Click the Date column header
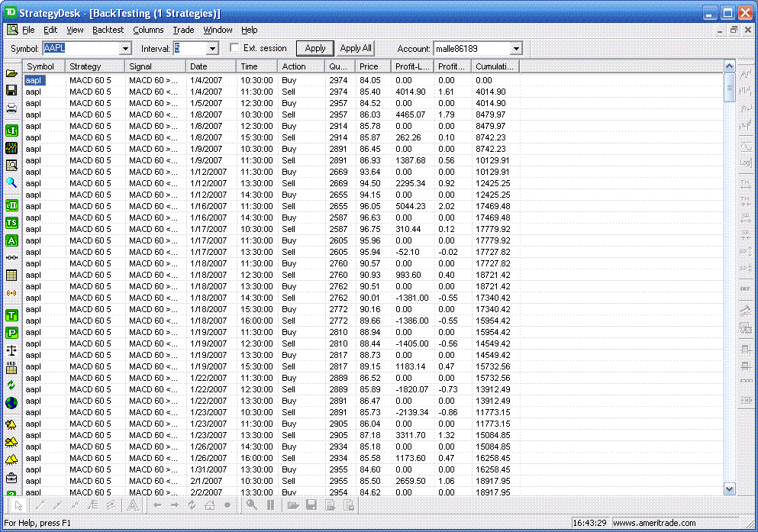758x532 pixels. 211,66
